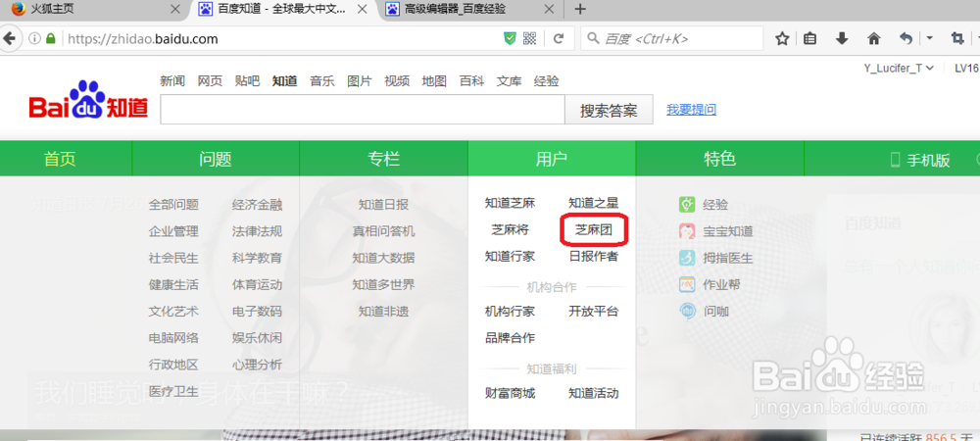980x441 pixels.
Task: Click the 机构行家 link
Action: pos(510,311)
